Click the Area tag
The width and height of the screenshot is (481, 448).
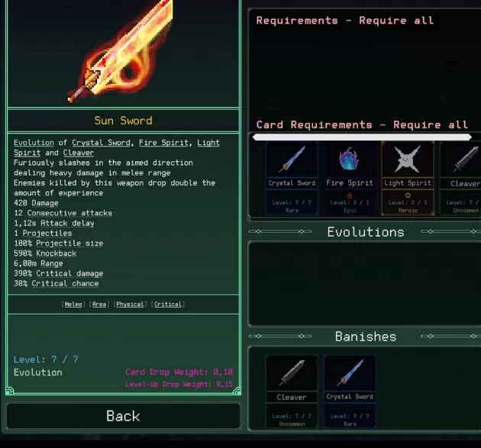click(x=99, y=305)
